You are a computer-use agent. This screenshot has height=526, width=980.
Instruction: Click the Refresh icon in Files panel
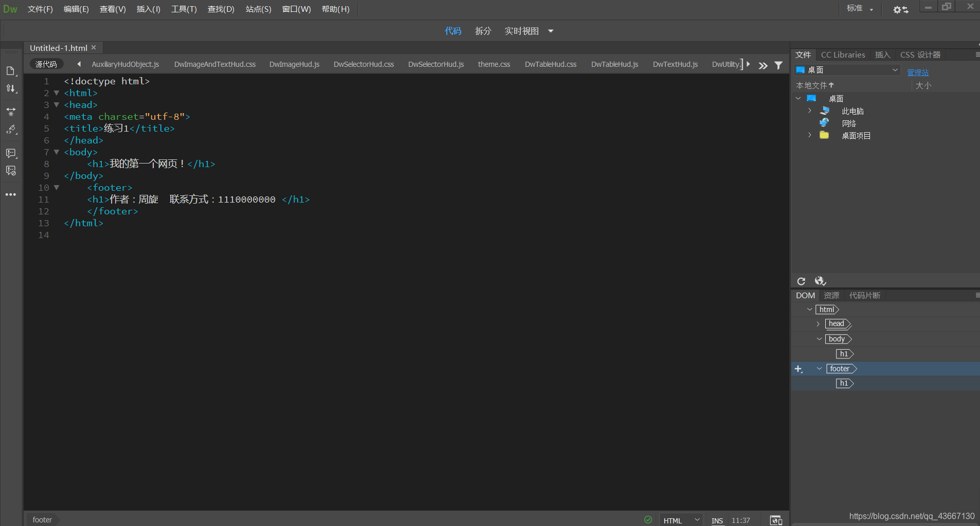801,281
